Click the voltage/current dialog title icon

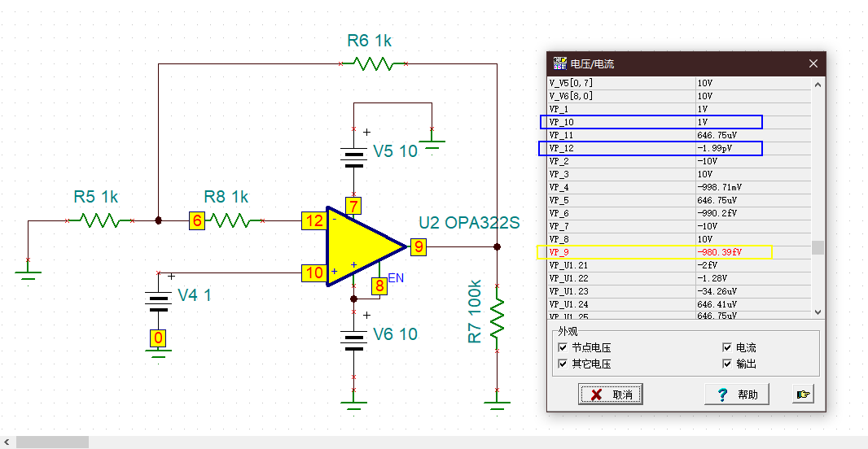pyautogui.click(x=559, y=63)
